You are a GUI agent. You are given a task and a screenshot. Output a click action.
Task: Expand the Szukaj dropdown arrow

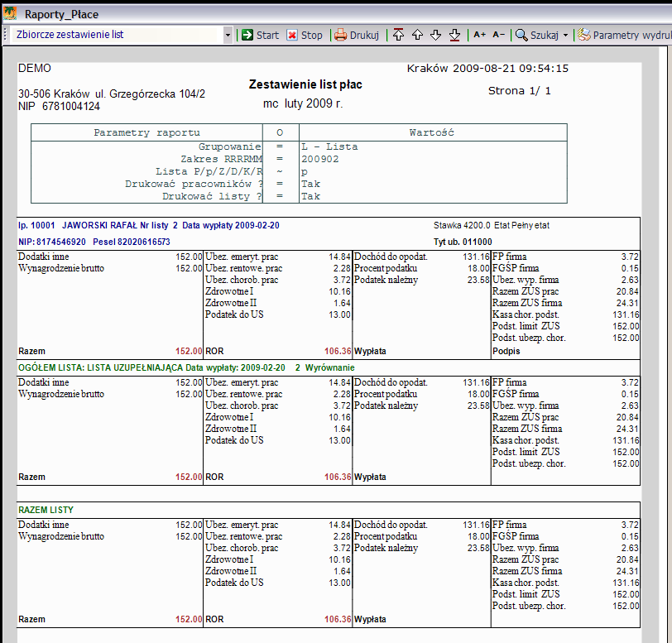pos(565,35)
